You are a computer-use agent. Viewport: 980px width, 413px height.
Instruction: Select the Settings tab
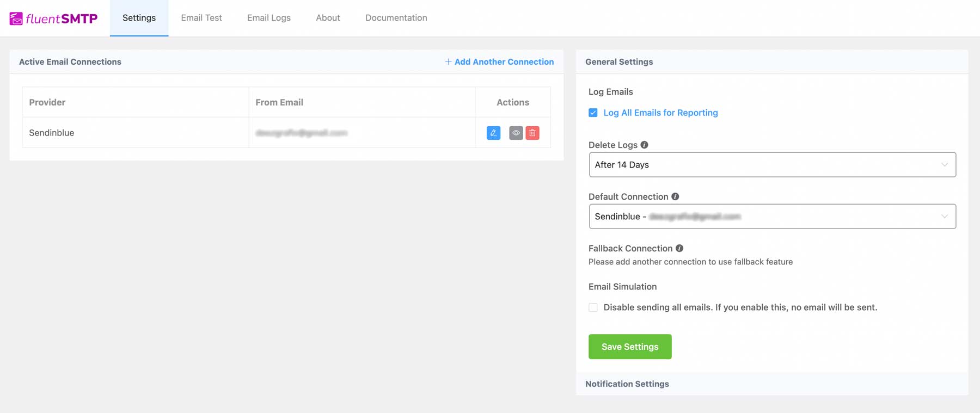(x=139, y=18)
